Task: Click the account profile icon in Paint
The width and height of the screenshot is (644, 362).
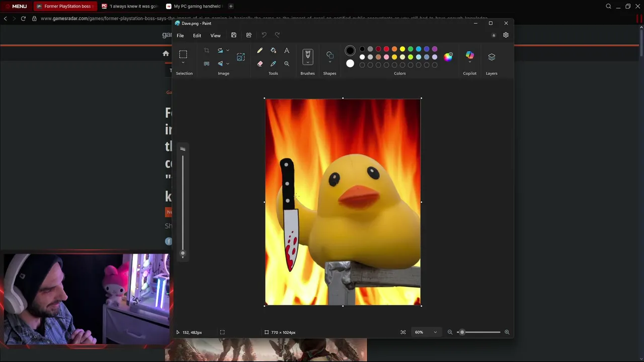Action: pos(494,35)
